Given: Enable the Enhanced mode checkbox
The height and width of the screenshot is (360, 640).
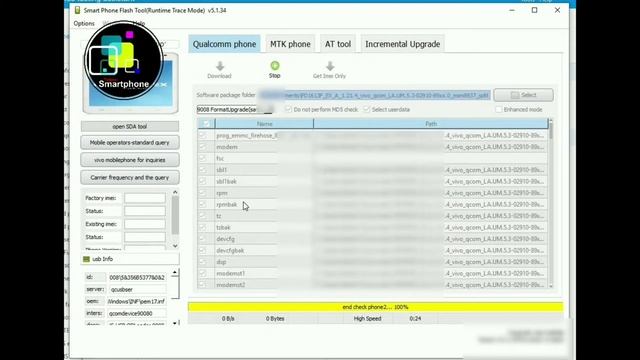Looking at the screenshot, I should click(x=498, y=109).
